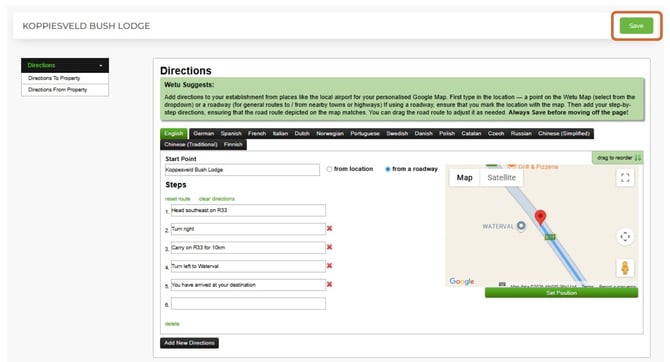Switch to the Dutch tab

tap(302, 133)
